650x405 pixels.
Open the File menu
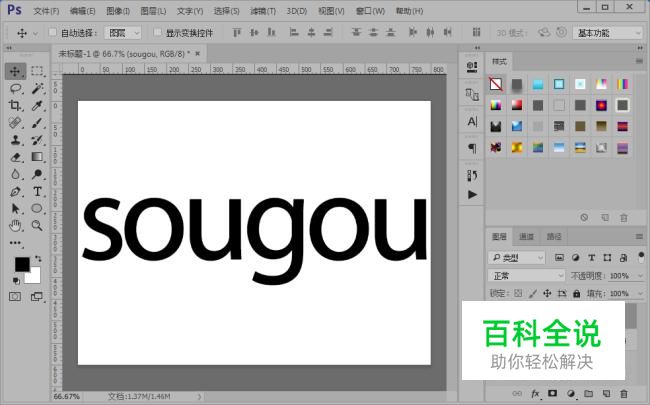46,11
